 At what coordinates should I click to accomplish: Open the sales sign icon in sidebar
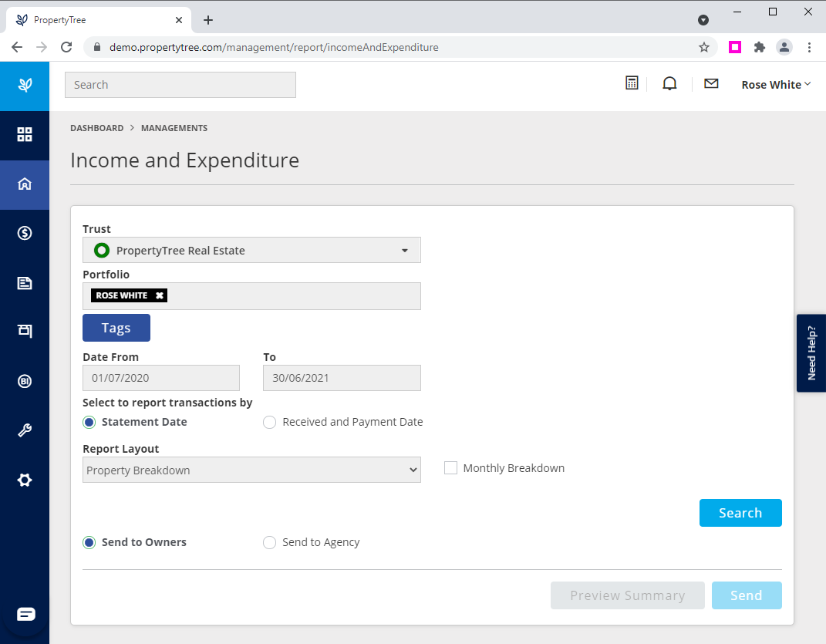(25, 330)
